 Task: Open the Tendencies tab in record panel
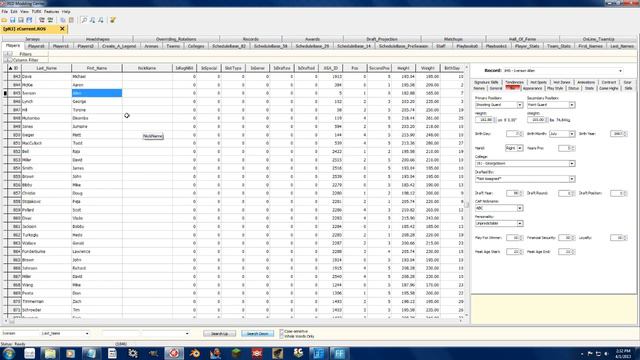click(x=514, y=82)
